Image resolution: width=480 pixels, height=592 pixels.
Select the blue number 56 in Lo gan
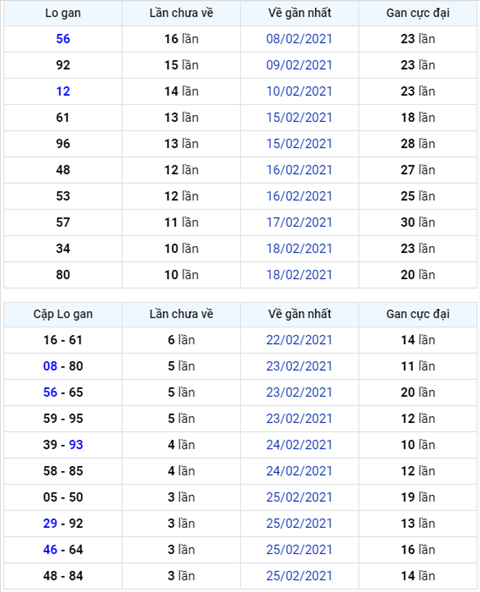[63, 39]
